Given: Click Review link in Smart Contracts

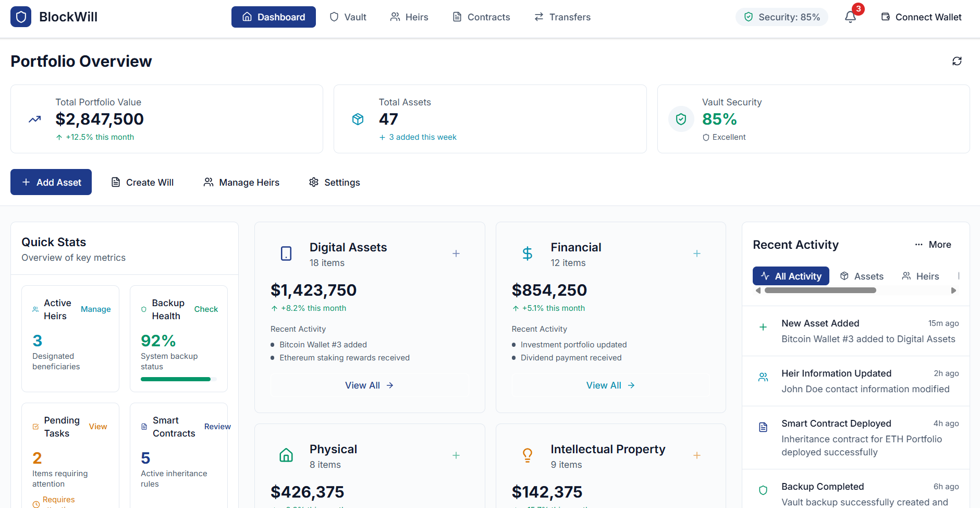Looking at the screenshot, I should pos(217,427).
